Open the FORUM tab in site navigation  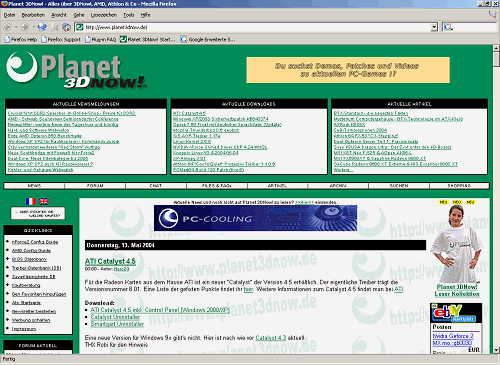pyautogui.click(x=95, y=186)
